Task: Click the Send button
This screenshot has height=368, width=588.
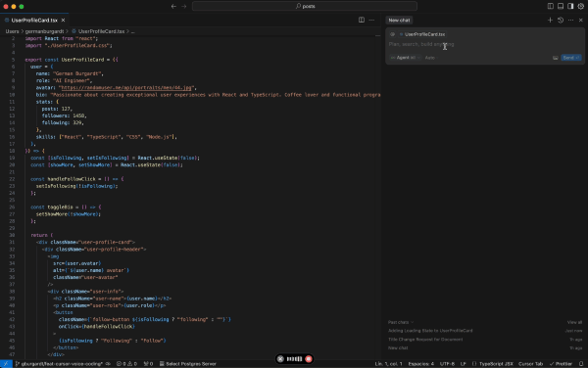Action: [570, 58]
